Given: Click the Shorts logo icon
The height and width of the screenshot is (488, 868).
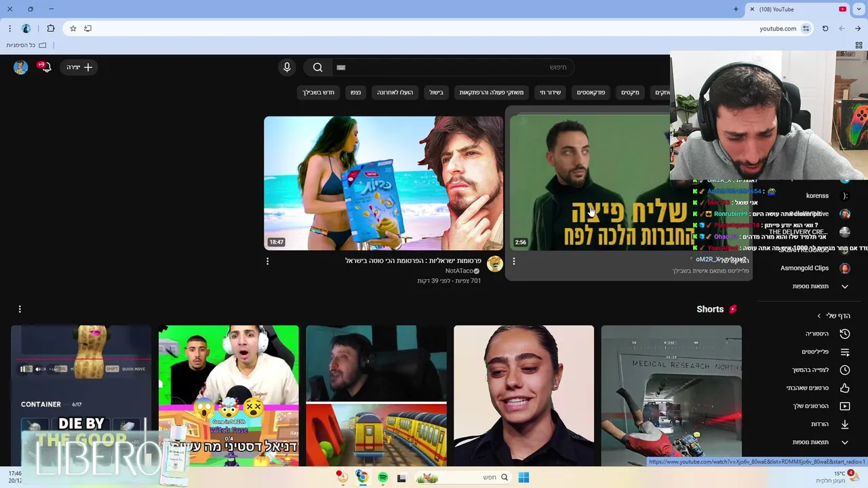Looking at the screenshot, I should coord(732,309).
